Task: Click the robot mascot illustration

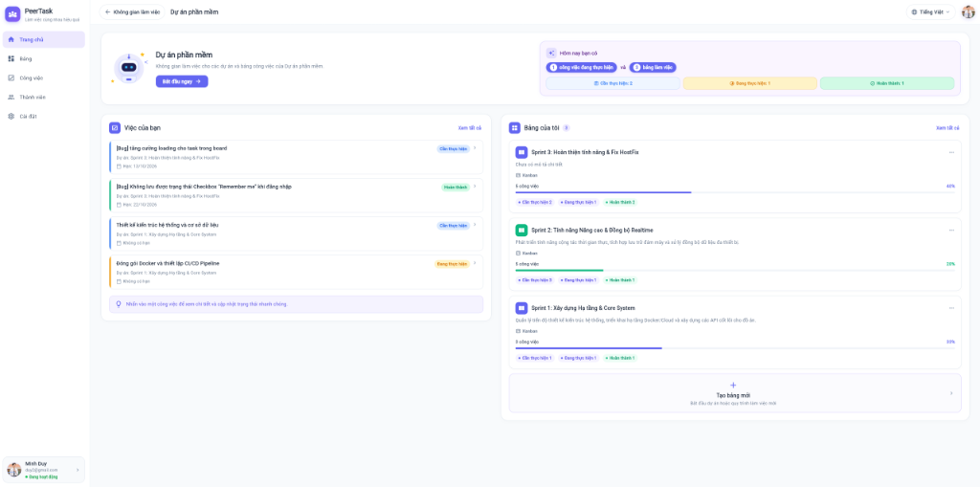Action: click(x=129, y=68)
